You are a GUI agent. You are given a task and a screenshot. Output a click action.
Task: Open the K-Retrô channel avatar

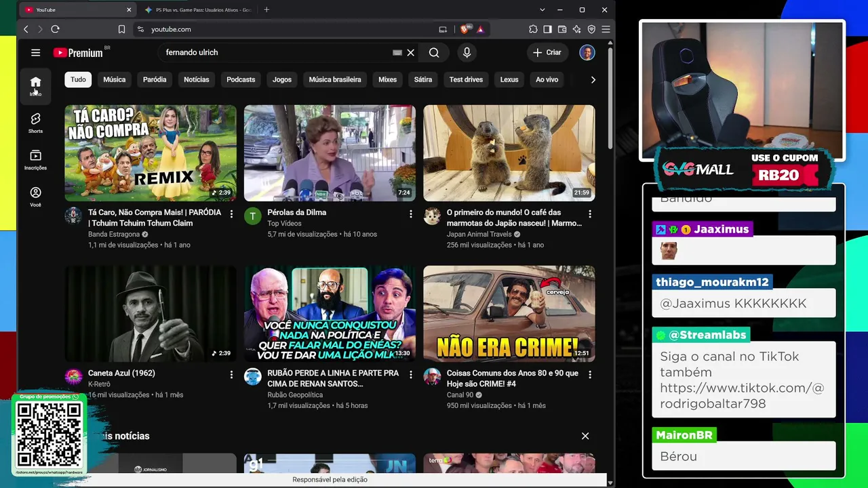[73, 377]
